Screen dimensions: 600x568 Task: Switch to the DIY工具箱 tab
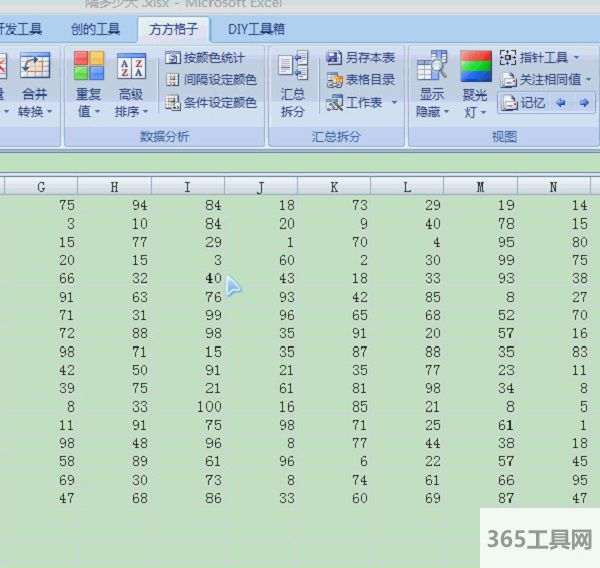coord(256,29)
